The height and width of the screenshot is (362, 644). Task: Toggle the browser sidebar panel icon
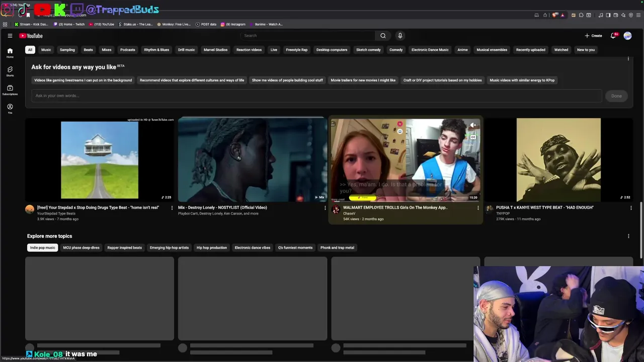point(608,15)
